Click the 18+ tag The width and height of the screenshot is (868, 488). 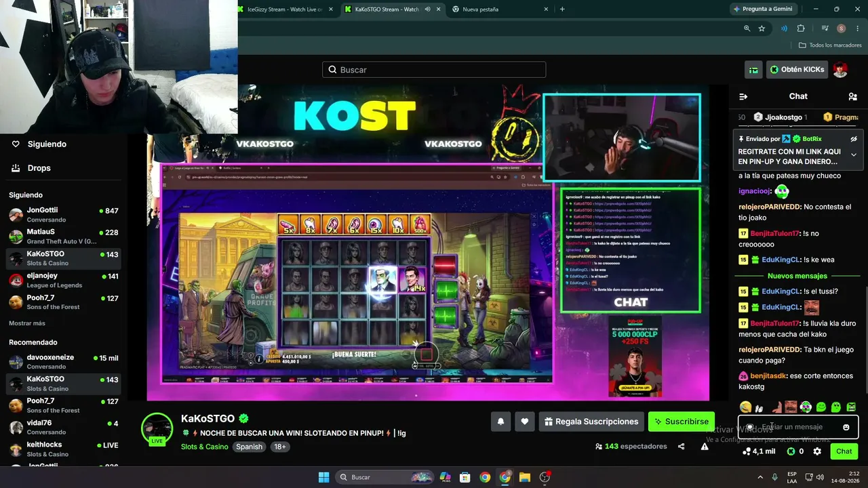point(279,447)
